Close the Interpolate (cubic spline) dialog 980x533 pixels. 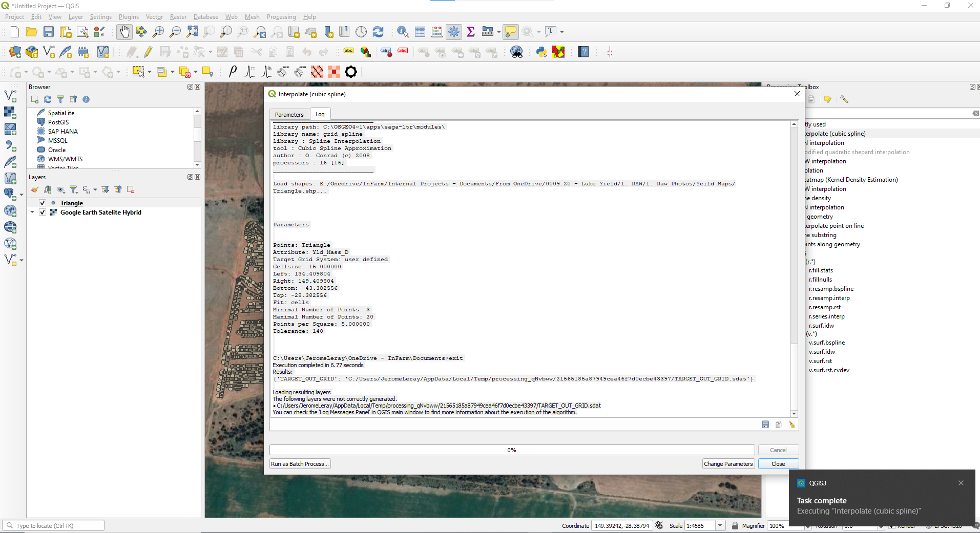(797, 94)
